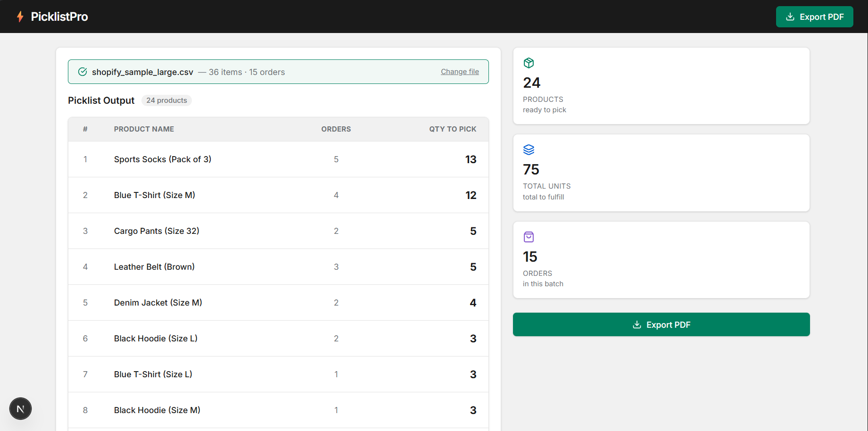Click orders count 5 for Sports Socks
Screen dimensions: 868x431
coord(336,159)
